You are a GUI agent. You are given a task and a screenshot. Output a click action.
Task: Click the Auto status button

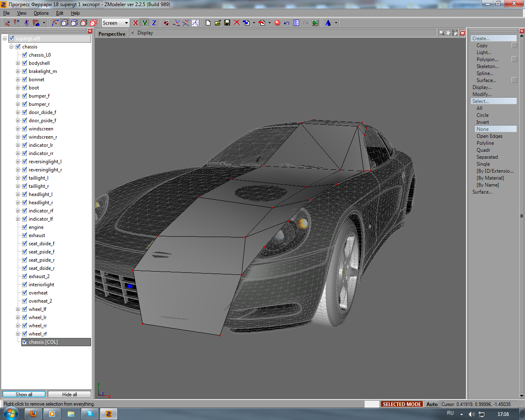(432, 404)
